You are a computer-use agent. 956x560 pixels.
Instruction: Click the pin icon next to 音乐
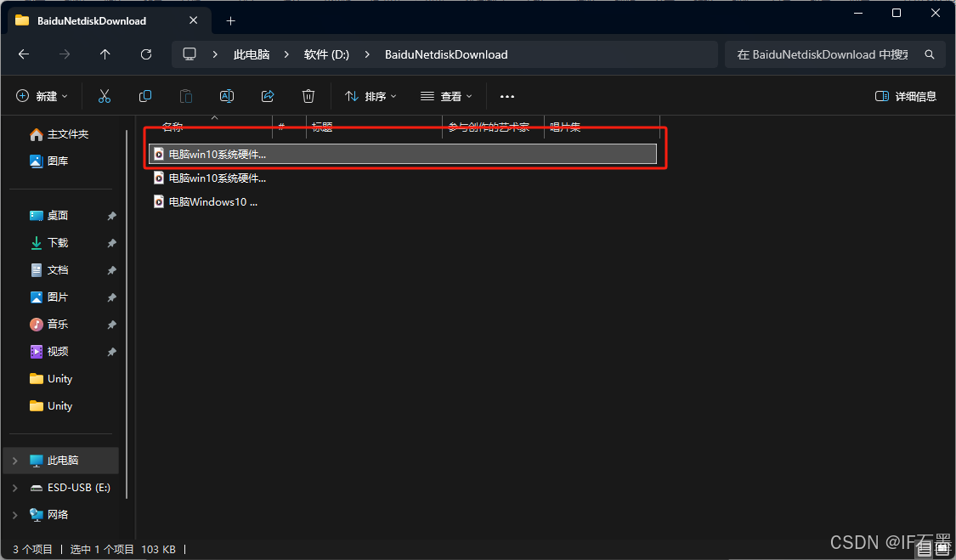[111, 325]
